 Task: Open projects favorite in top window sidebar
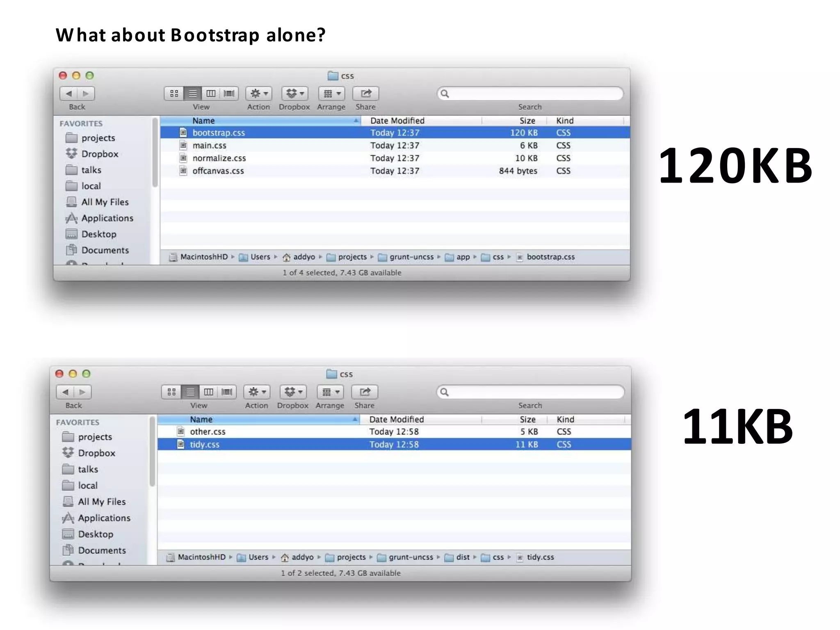click(x=91, y=138)
